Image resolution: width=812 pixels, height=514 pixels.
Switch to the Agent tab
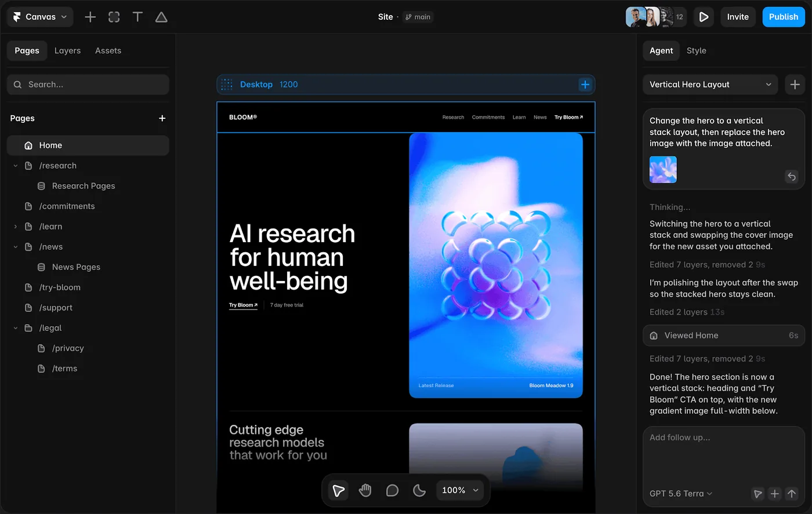pos(661,50)
